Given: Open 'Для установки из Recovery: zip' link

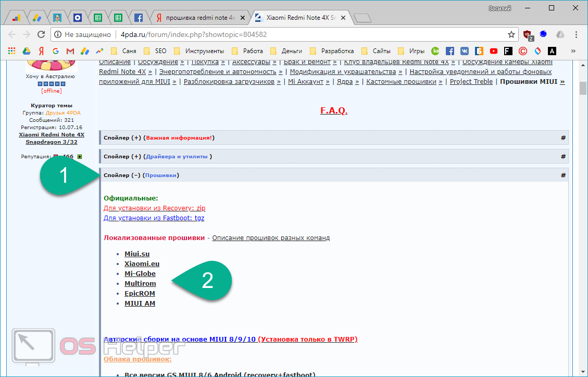Looking at the screenshot, I should click(x=155, y=208).
